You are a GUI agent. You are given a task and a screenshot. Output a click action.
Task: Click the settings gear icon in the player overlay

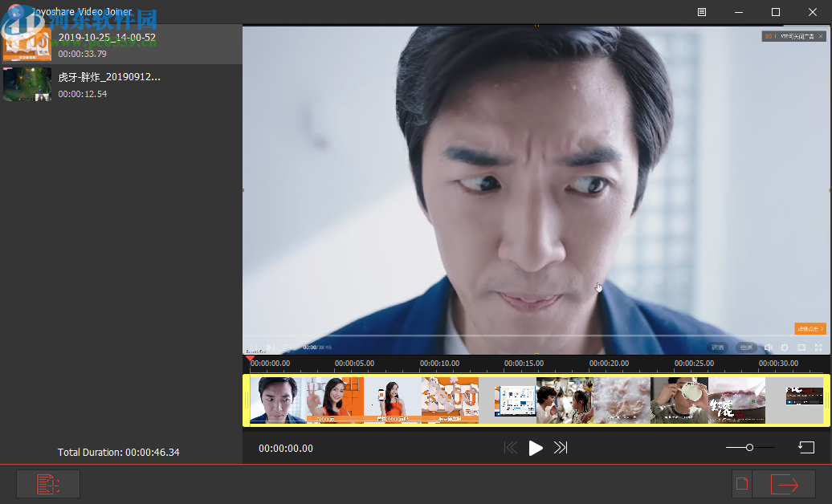(x=785, y=348)
